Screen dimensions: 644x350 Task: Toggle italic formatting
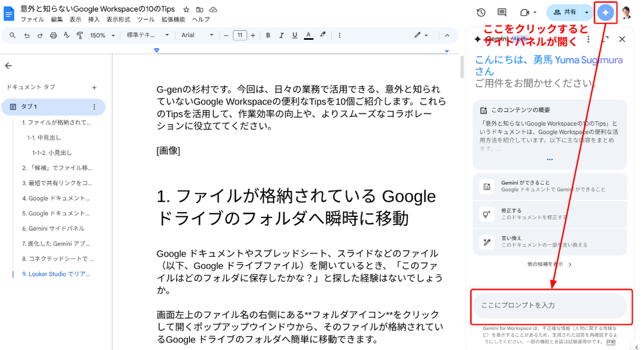(x=281, y=35)
